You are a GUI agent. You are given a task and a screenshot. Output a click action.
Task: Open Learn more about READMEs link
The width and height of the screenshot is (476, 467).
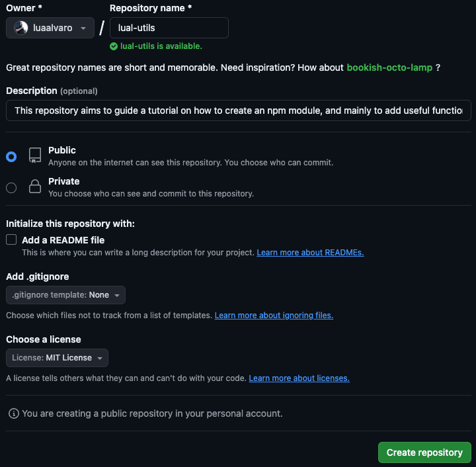click(310, 253)
